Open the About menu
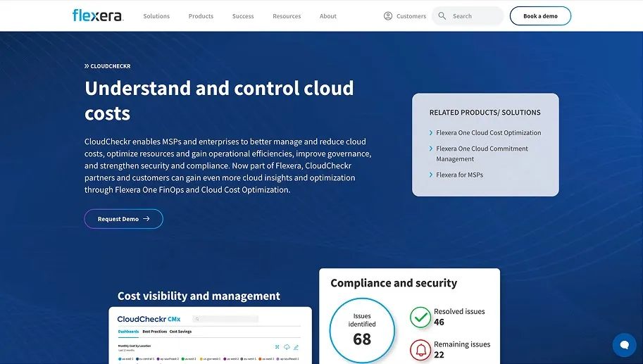The image size is (643, 364). 328,16
